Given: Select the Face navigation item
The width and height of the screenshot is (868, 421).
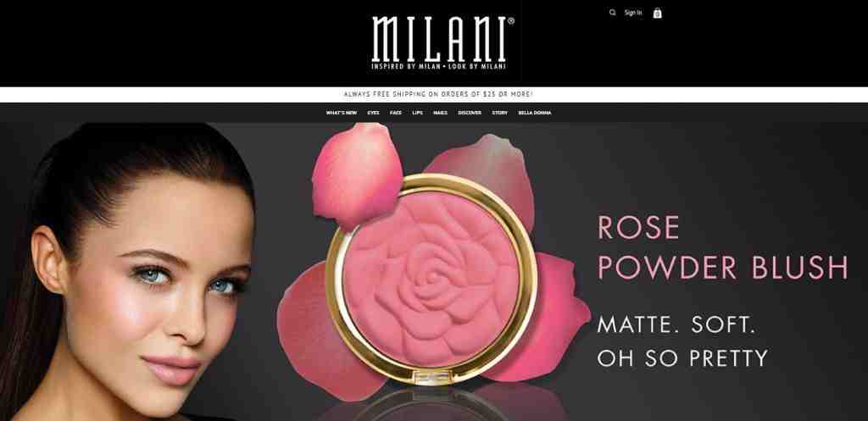Looking at the screenshot, I should pyautogui.click(x=396, y=113).
